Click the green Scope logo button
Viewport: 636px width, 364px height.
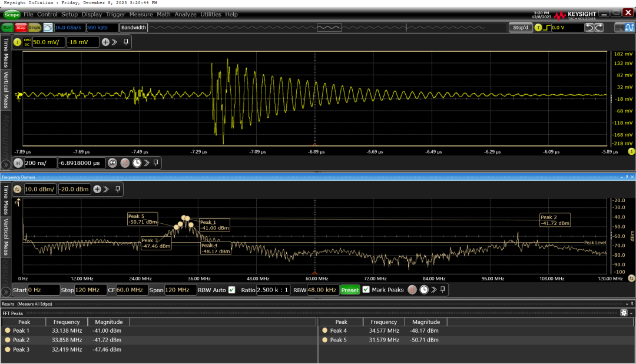(12, 15)
